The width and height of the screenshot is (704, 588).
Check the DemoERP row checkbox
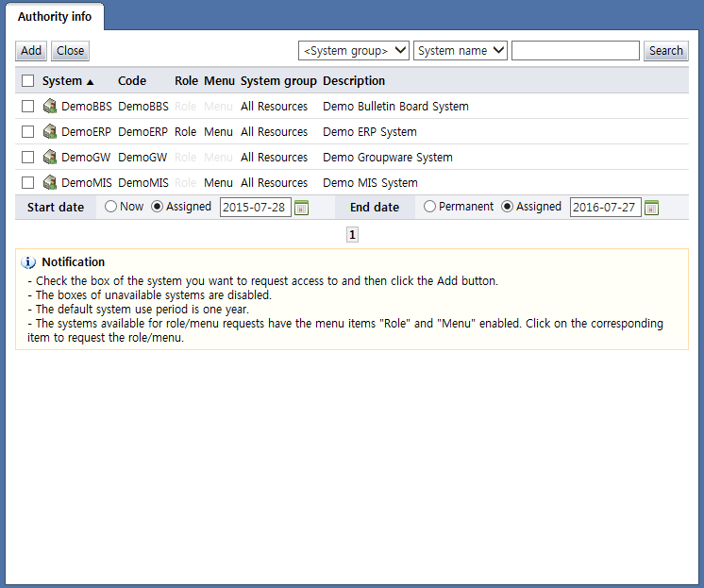[x=28, y=132]
